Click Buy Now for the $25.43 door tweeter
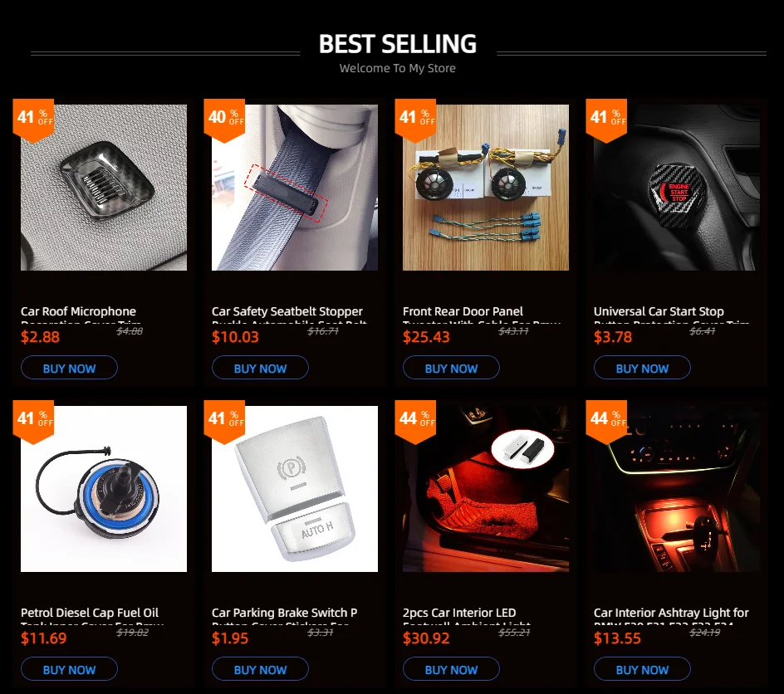The height and width of the screenshot is (694, 784). point(451,368)
